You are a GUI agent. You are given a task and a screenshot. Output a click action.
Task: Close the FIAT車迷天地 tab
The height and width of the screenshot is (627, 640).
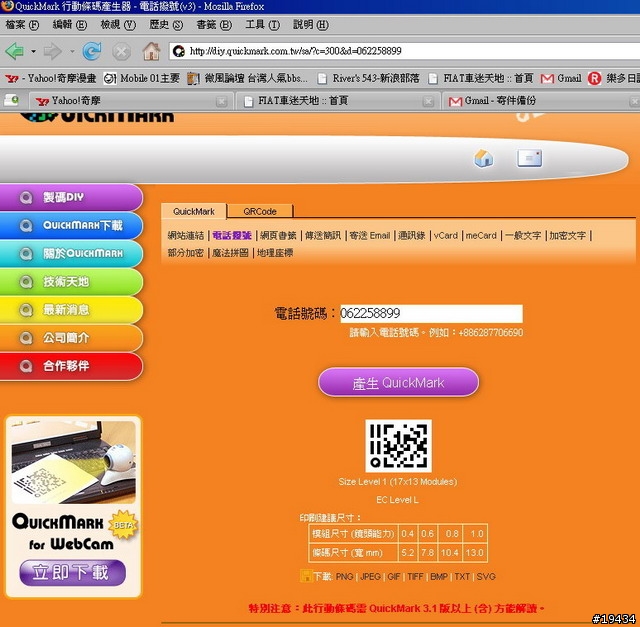tap(428, 101)
